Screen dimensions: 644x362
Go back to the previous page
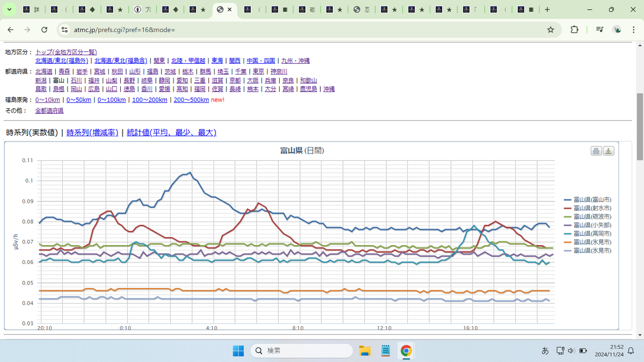10,29
